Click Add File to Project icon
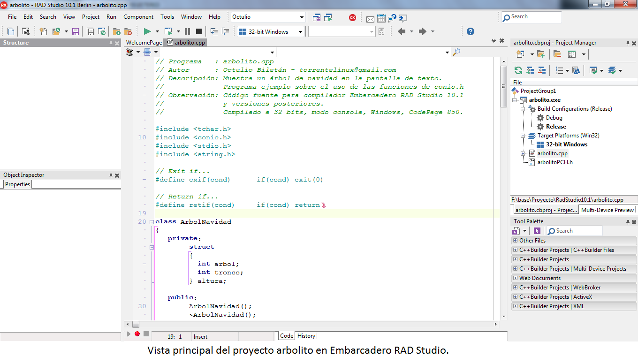 pos(116,31)
